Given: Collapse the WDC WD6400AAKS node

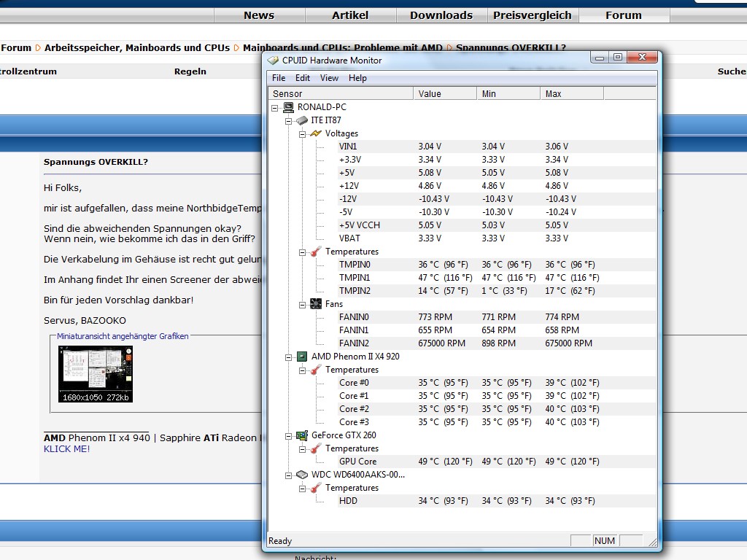Looking at the screenshot, I should pos(288,475).
